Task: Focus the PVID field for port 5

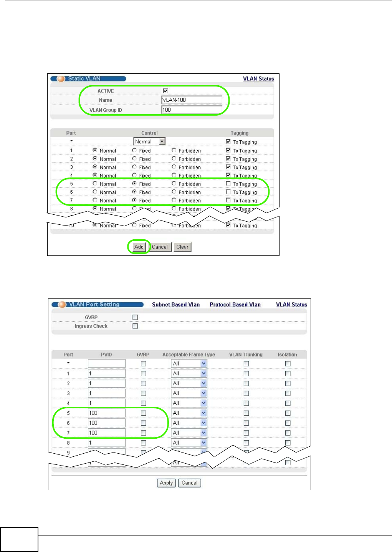Action: pyautogui.click(x=107, y=413)
